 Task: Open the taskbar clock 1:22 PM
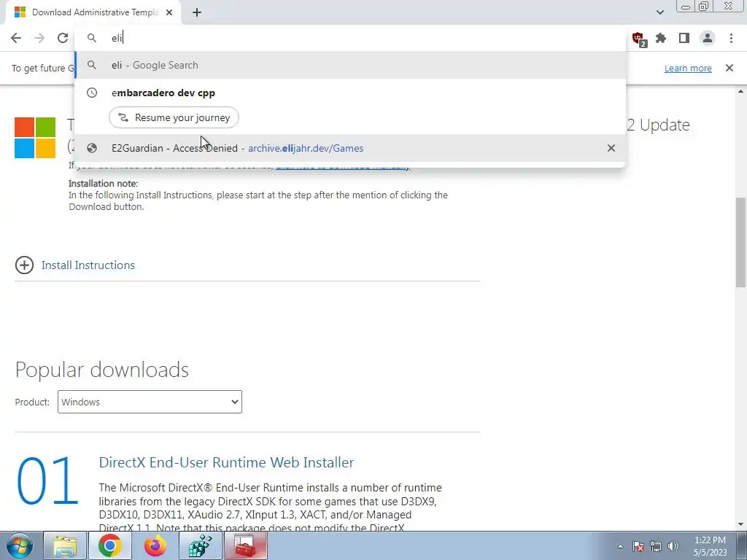[710, 546]
